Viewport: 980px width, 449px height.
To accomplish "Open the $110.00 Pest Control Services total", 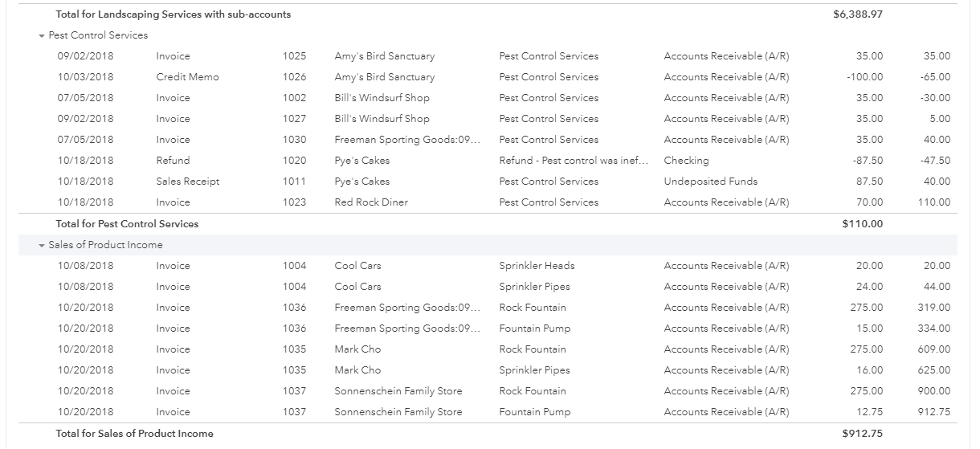I will pyautogui.click(x=862, y=224).
